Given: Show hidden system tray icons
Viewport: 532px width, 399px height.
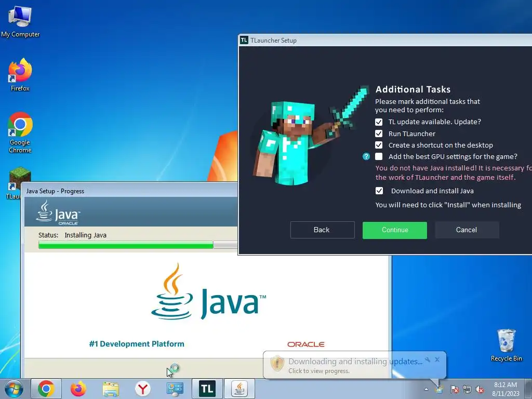Looking at the screenshot, I should click(426, 389).
